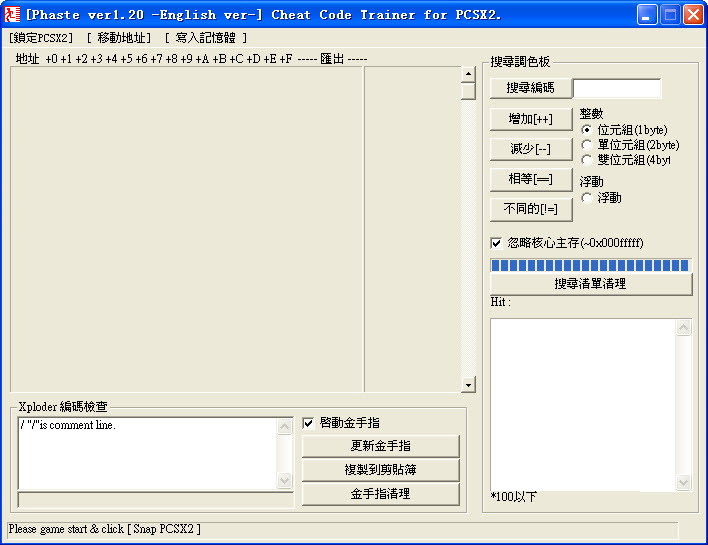The width and height of the screenshot is (708, 545).
Task: Click the 複製到剪貼簿 button
Action: click(381, 470)
